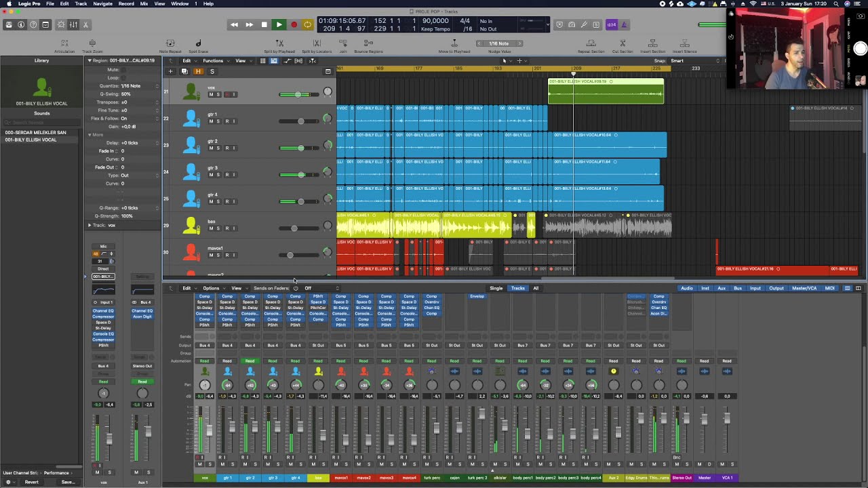Viewport: 868px width, 488px height.
Task: Toggle the region Mute checkbox in inspector
Action: point(123,70)
